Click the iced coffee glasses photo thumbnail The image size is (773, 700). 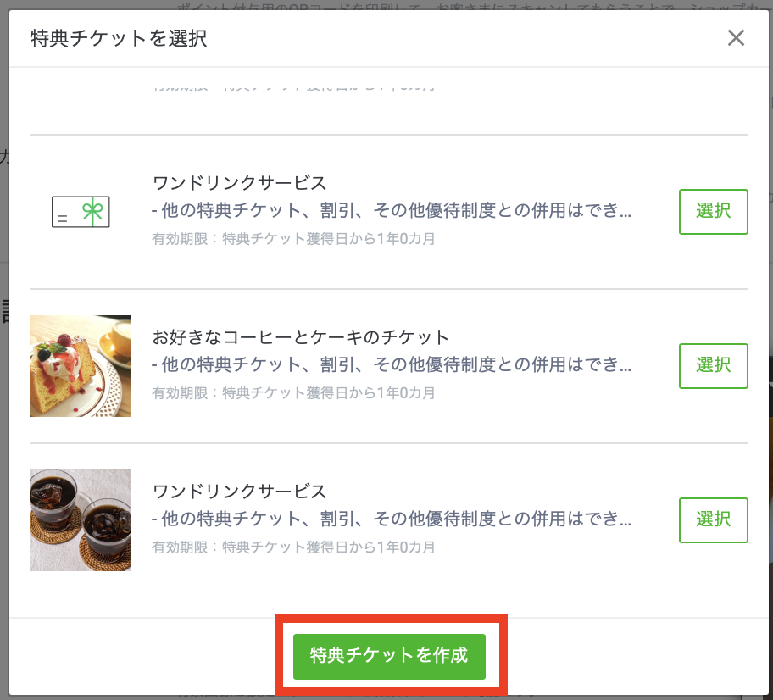[81, 520]
